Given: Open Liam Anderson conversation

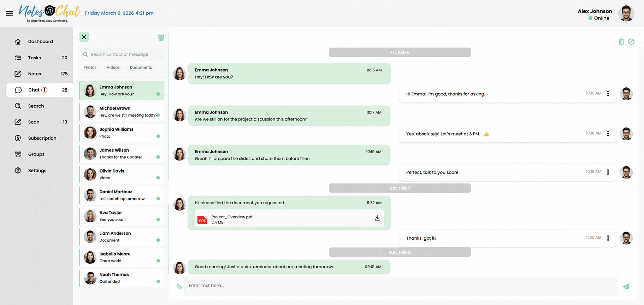Looking at the screenshot, I should [122, 237].
